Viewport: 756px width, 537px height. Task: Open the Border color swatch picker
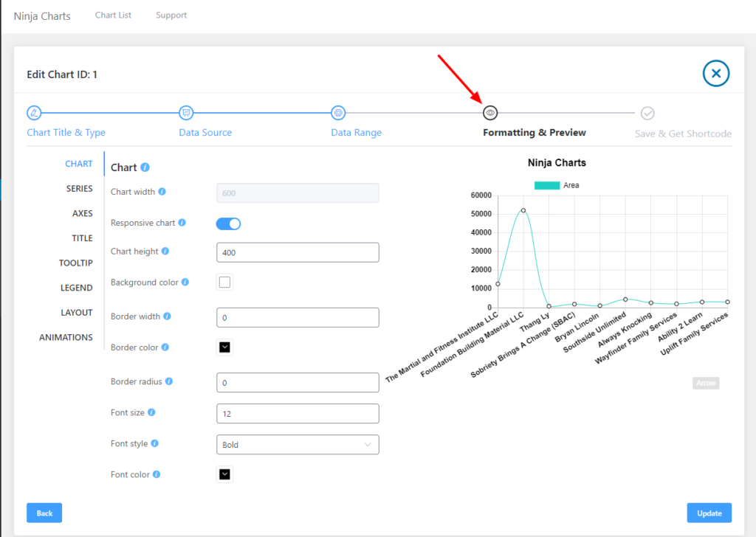(225, 347)
